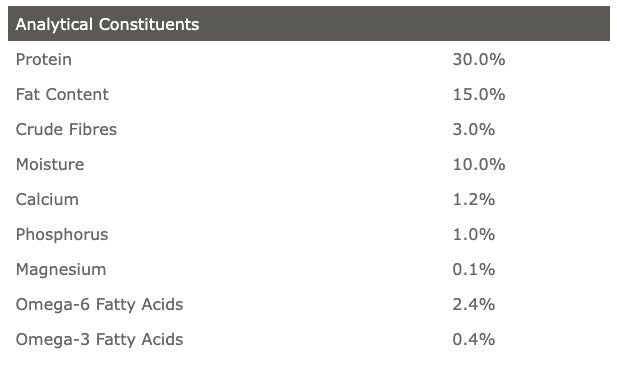Select the Moisture row label
Viewport: 617px width, 369px height.
pyautogui.click(x=50, y=164)
